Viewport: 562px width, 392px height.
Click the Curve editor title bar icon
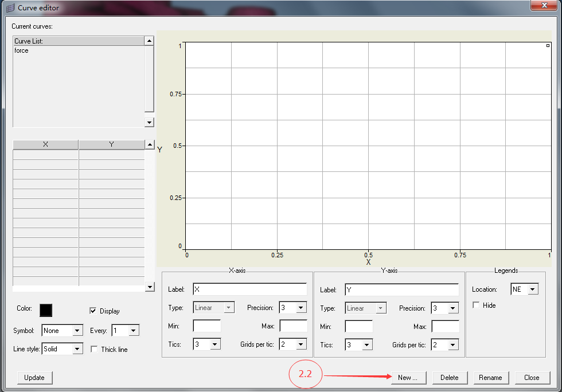(10, 8)
